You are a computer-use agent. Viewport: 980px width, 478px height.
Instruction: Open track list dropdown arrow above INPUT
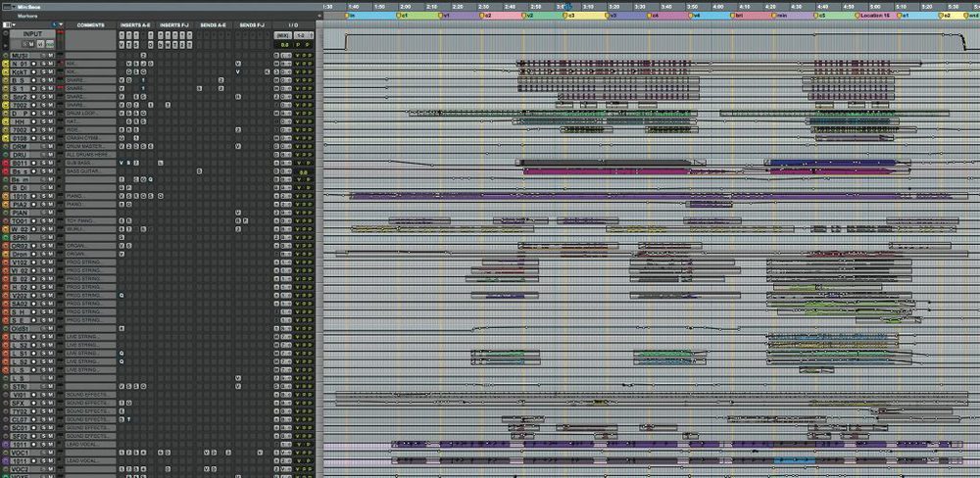pos(14,25)
